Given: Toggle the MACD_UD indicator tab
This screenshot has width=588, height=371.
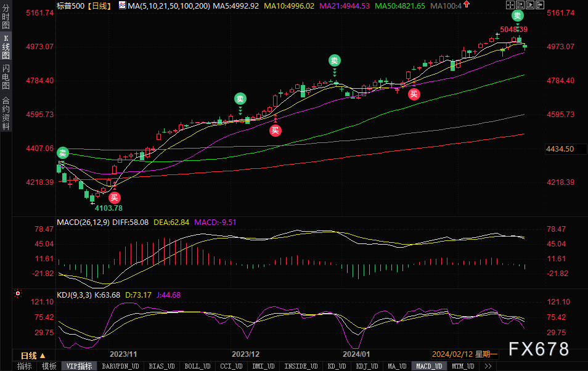Looking at the screenshot, I should pyautogui.click(x=429, y=366).
